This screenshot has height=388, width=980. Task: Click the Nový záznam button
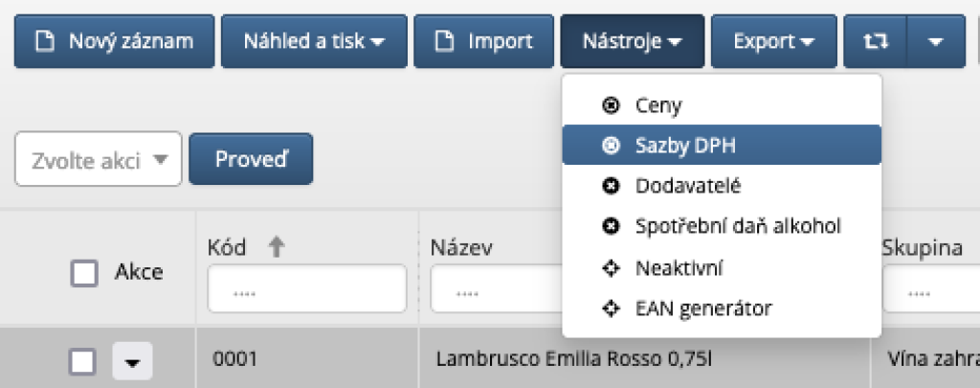pyautogui.click(x=114, y=41)
